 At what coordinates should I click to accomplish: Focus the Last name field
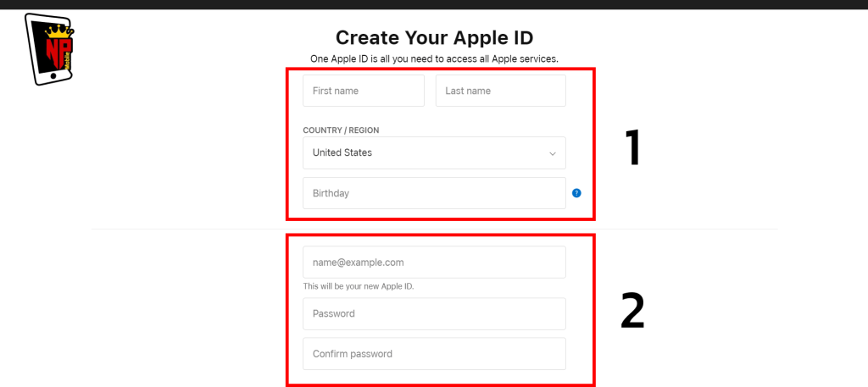500,91
